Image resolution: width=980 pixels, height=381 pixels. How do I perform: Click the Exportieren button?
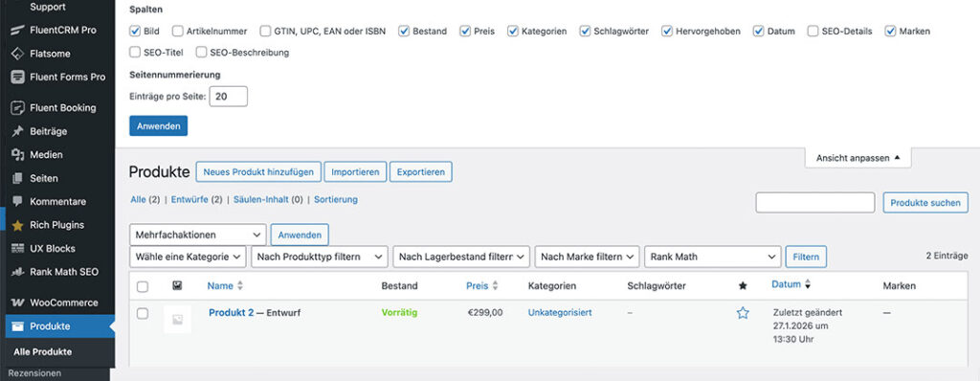[421, 172]
